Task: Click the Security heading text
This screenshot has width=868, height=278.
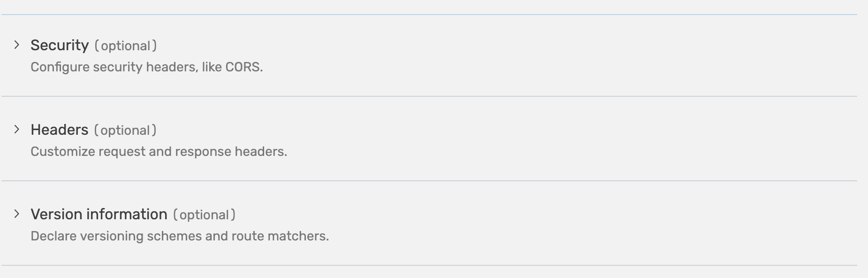Action: [60, 45]
